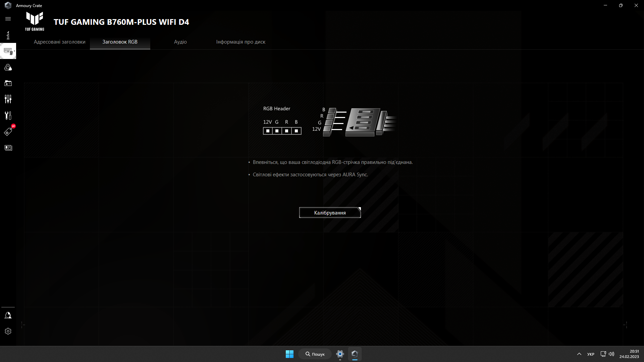This screenshot has width=644, height=362.
Task: Click the taskbar Пошук search box
Action: tap(315, 354)
